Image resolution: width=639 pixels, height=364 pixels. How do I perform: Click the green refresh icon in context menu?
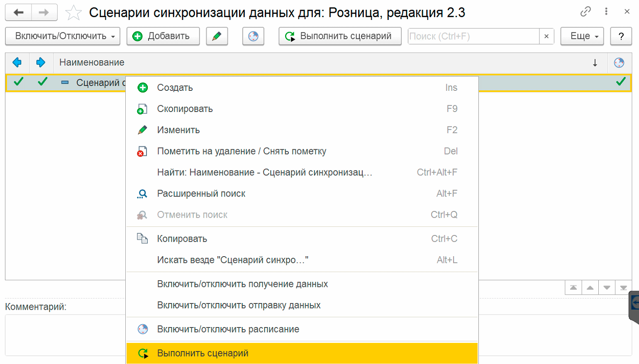143,353
